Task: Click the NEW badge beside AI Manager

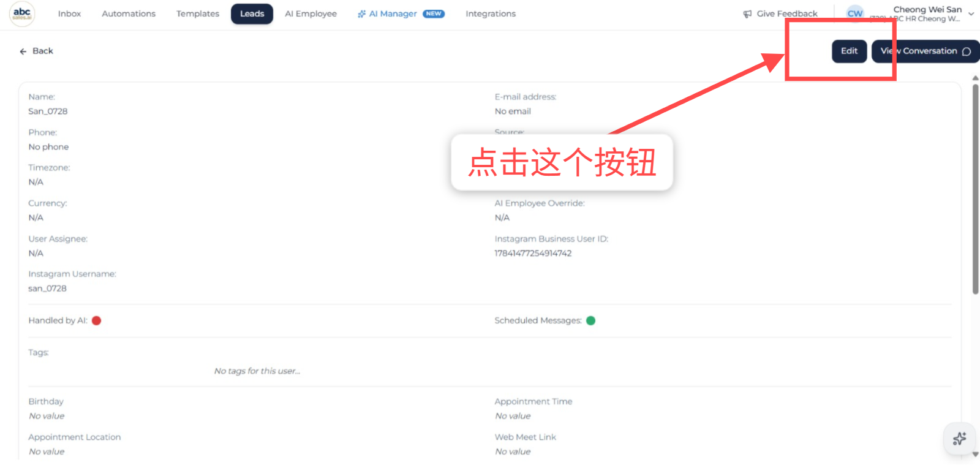Action: [434, 13]
